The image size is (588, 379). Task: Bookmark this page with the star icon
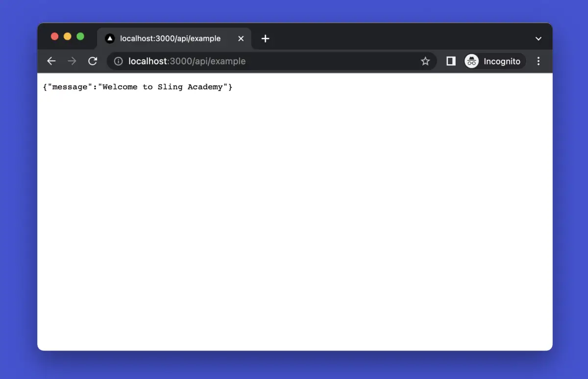(425, 61)
